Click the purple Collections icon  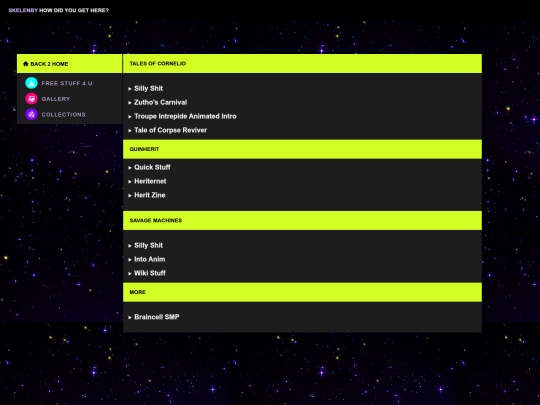31,114
